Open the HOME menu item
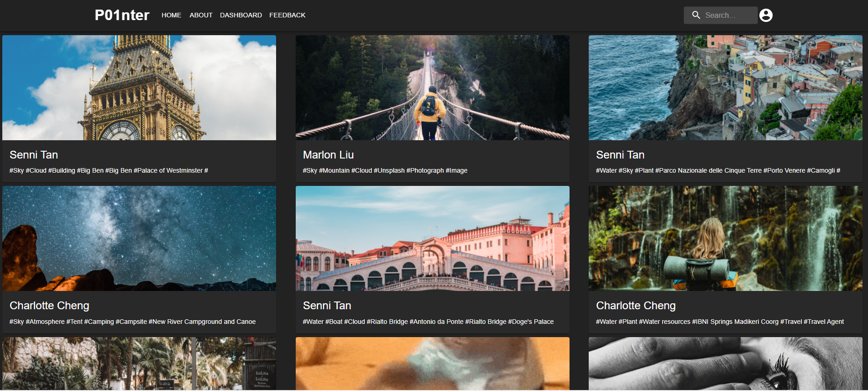The height and width of the screenshot is (391, 868). click(171, 15)
